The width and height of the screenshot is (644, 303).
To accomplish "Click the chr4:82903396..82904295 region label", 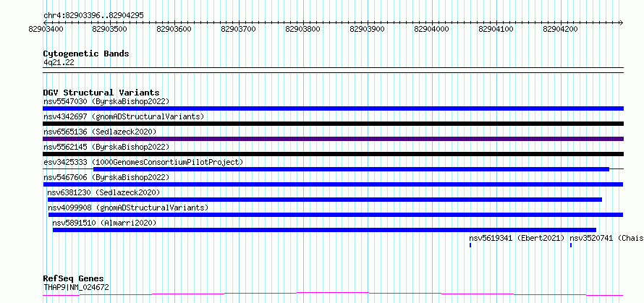I will 93,16.
